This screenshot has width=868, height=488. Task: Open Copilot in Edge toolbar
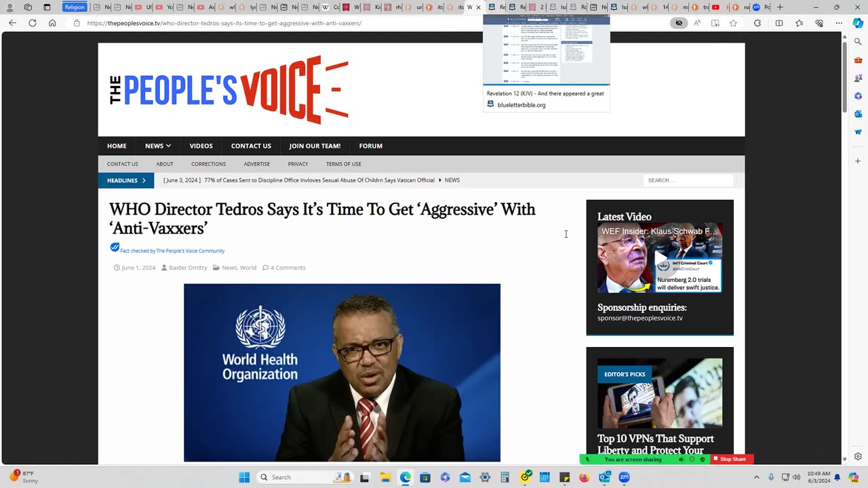tap(858, 23)
